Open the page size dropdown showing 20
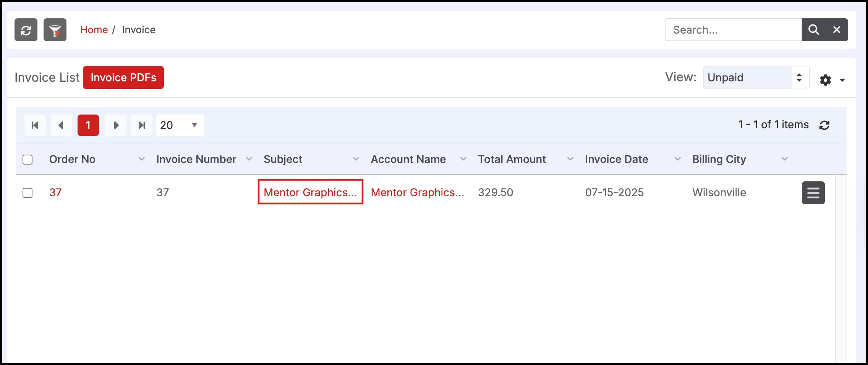Screen dimensions: 868x365 point(180,125)
